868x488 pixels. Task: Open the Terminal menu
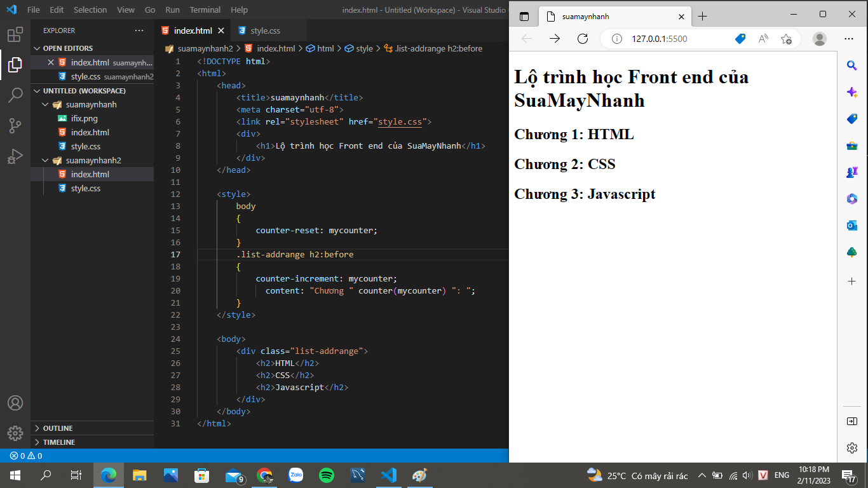[205, 10]
